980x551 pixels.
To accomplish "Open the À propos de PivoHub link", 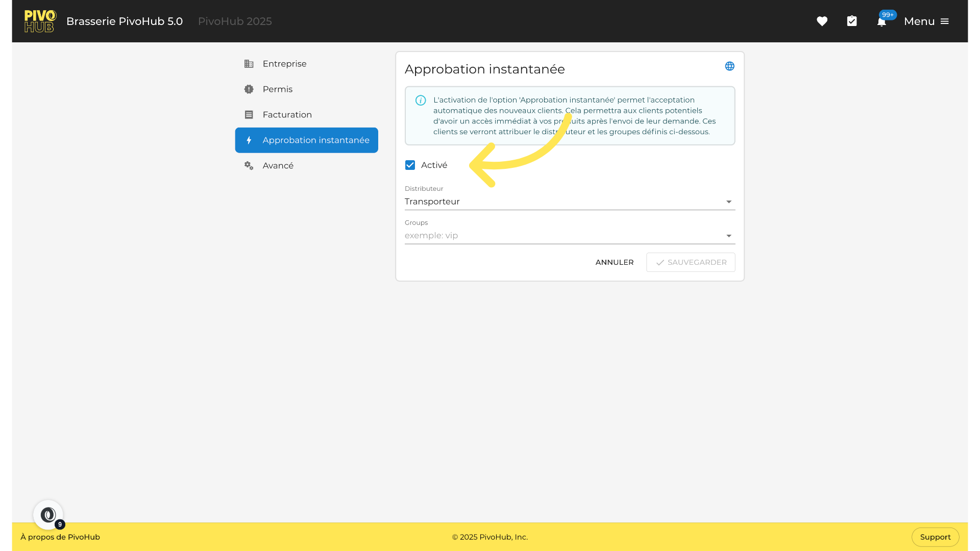I will coord(60,537).
